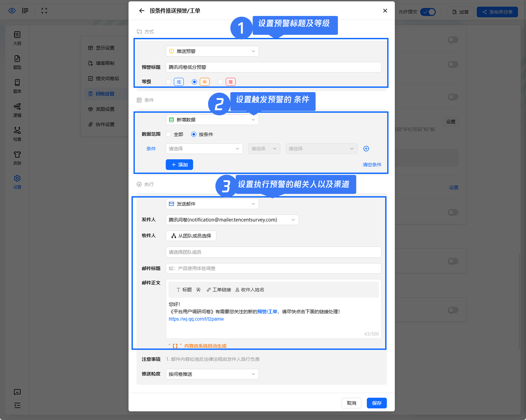This screenshot has width=526, height=420.
Task: Click 从团队成员选择 button
Action: click(x=191, y=236)
